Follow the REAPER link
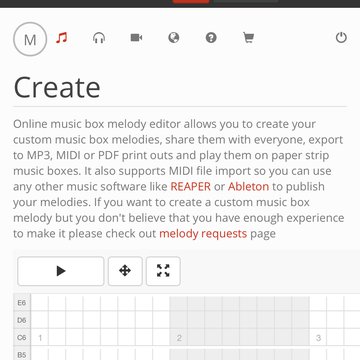 coord(190,186)
